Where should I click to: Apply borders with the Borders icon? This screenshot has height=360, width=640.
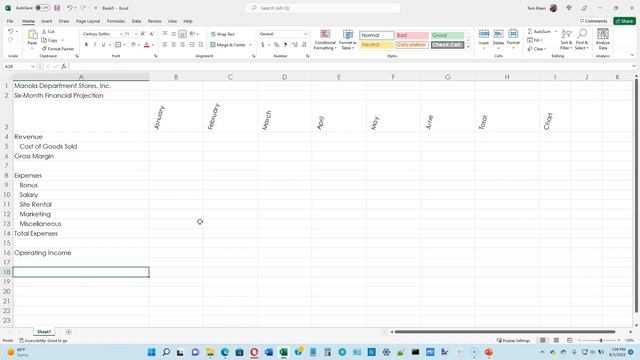pyautogui.click(x=118, y=44)
